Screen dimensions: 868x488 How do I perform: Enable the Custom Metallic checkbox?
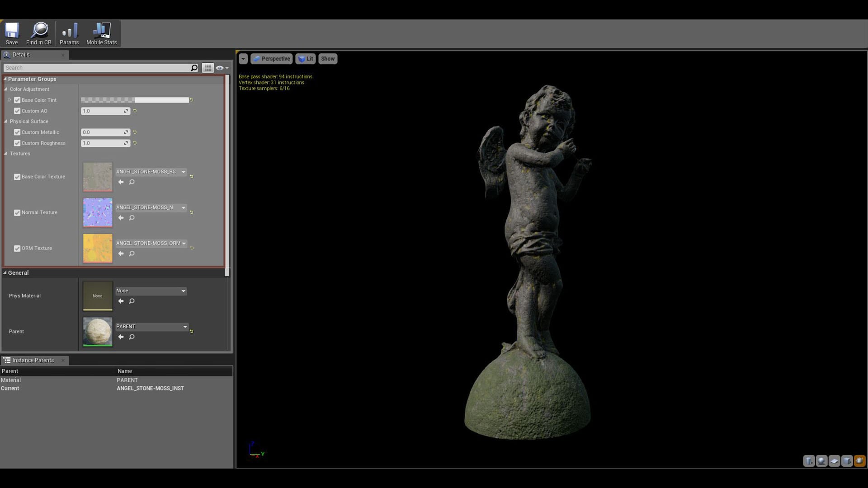point(17,132)
